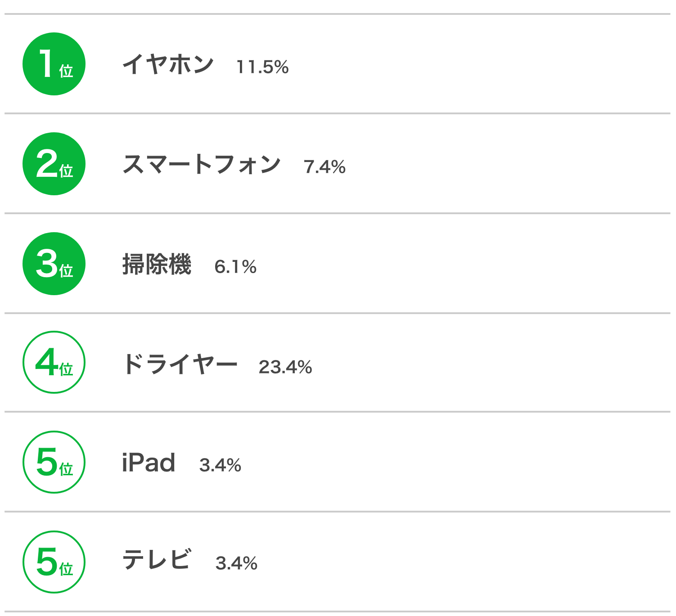Select the iPad item label
Screen dimensions: 676x616
click(x=149, y=463)
